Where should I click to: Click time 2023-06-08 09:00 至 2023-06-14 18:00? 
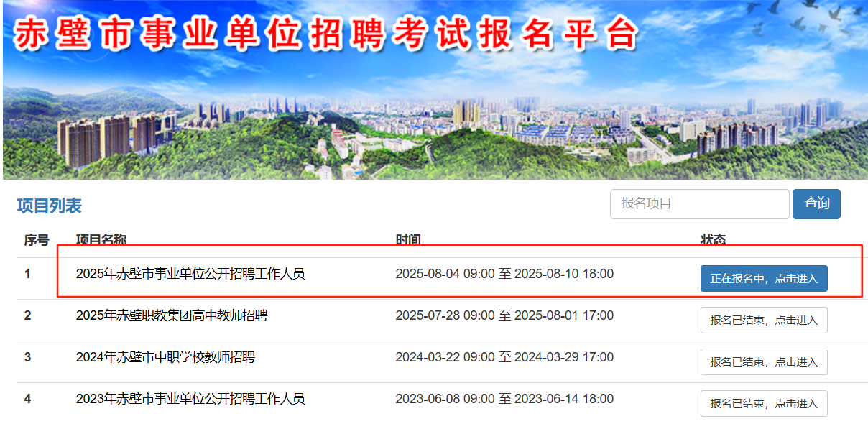pyautogui.click(x=504, y=399)
